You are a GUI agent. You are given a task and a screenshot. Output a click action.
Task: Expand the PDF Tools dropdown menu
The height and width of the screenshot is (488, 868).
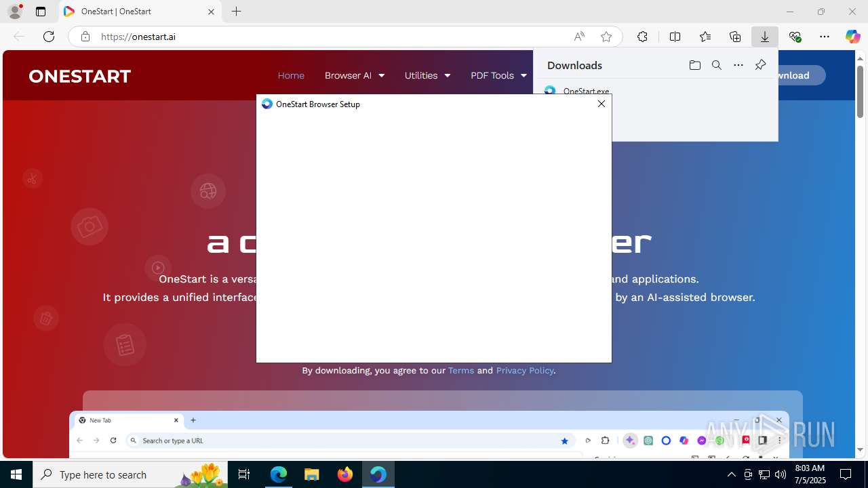coord(498,75)
